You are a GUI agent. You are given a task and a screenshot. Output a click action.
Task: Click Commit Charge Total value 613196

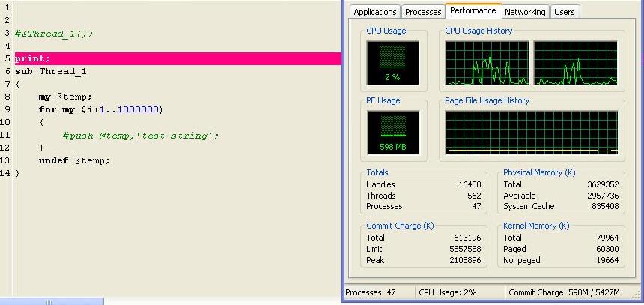tap(467, 238)
